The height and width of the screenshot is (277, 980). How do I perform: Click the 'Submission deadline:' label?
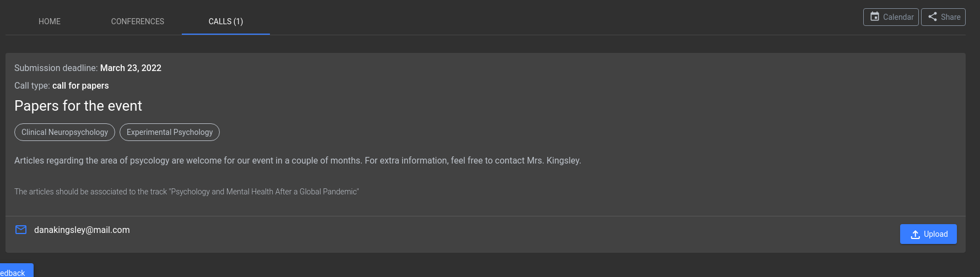point(56,68)
